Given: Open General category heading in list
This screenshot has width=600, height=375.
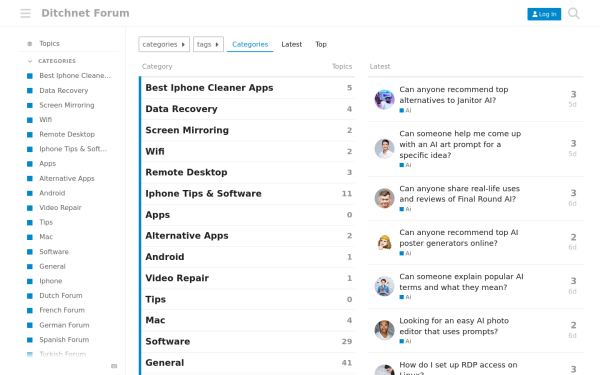Looking at the screenshot, I should click(x=165, y=363).
